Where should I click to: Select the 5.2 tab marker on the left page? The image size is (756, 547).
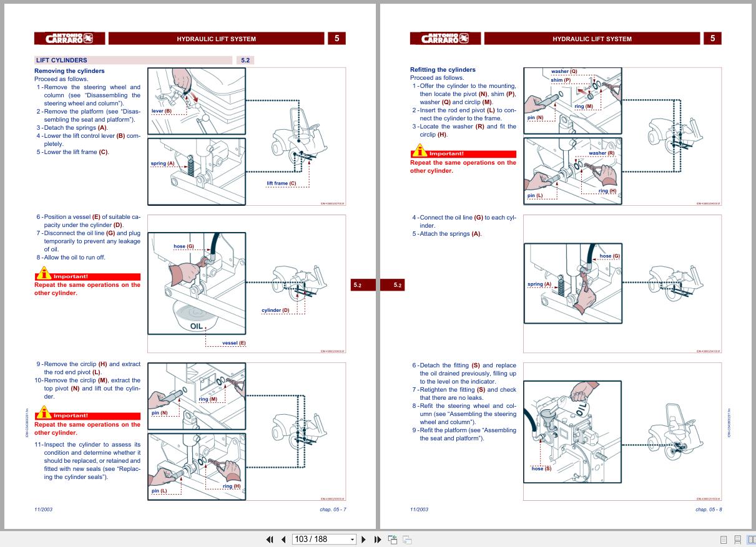pyautogui.click(x=358, y=284)
